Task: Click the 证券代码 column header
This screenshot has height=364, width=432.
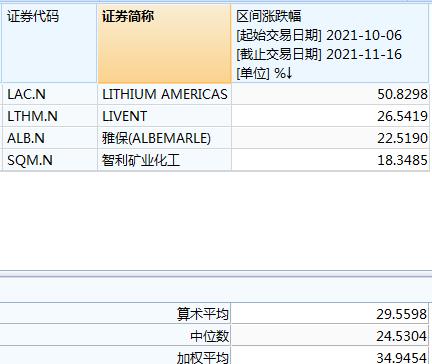Action: (x=49, y=43)
